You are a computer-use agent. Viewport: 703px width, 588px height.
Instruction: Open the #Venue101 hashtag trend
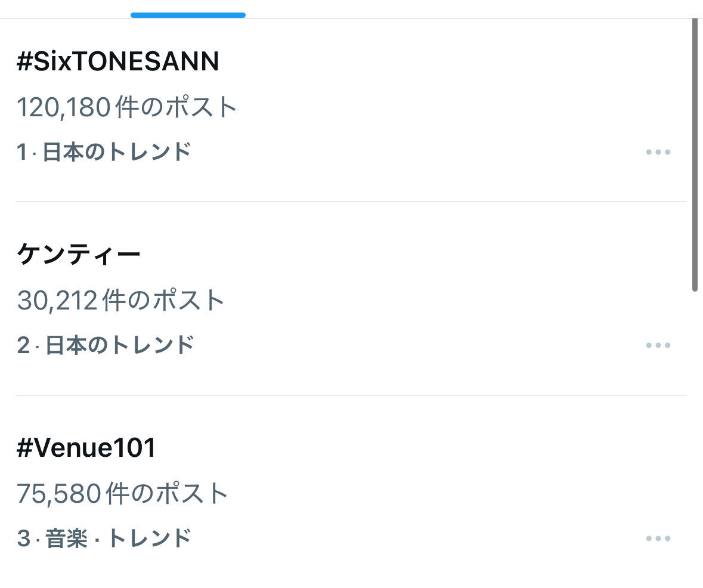pos(86,448)
